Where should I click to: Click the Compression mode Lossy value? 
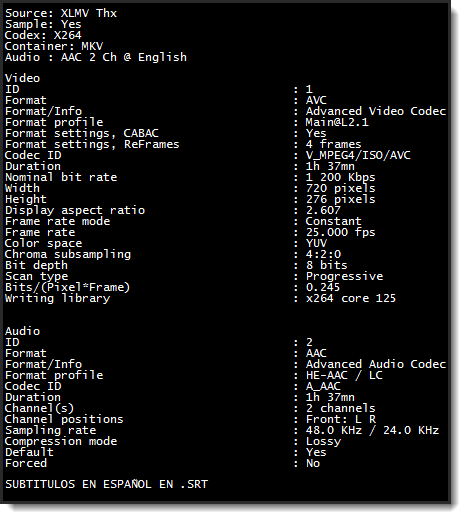(x=323, y=441)
